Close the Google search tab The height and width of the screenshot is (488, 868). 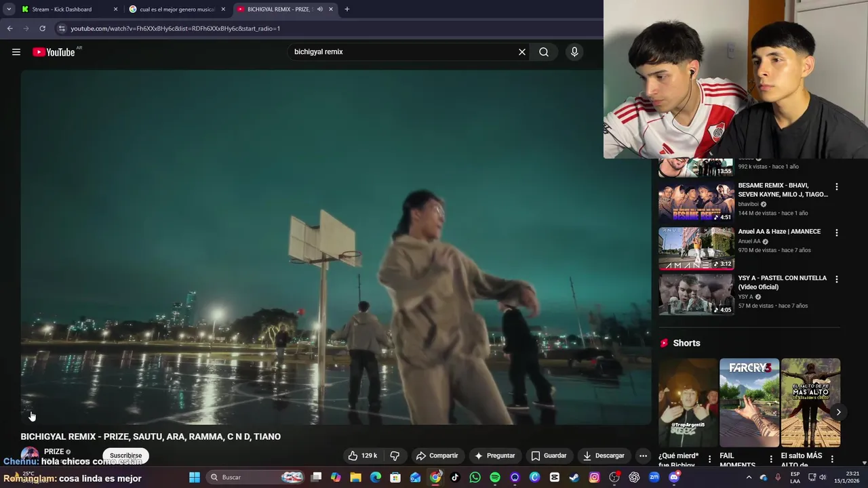coord(223,9)
